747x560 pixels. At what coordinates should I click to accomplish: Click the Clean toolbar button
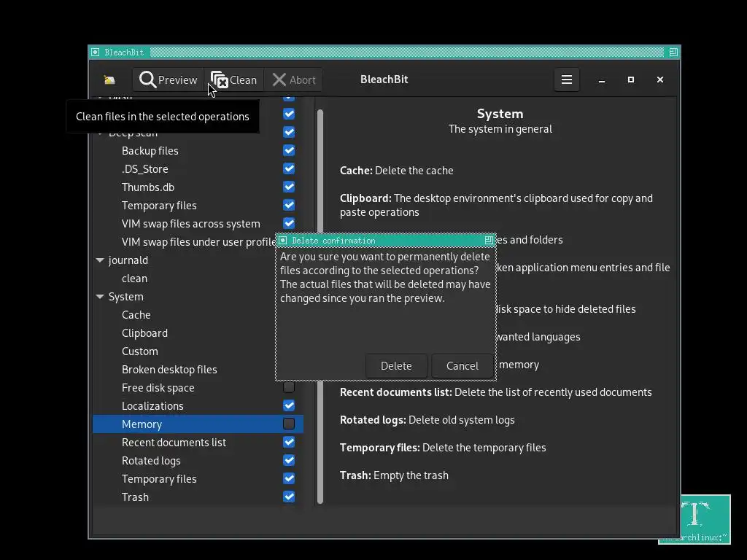click(x=234, y=79)
